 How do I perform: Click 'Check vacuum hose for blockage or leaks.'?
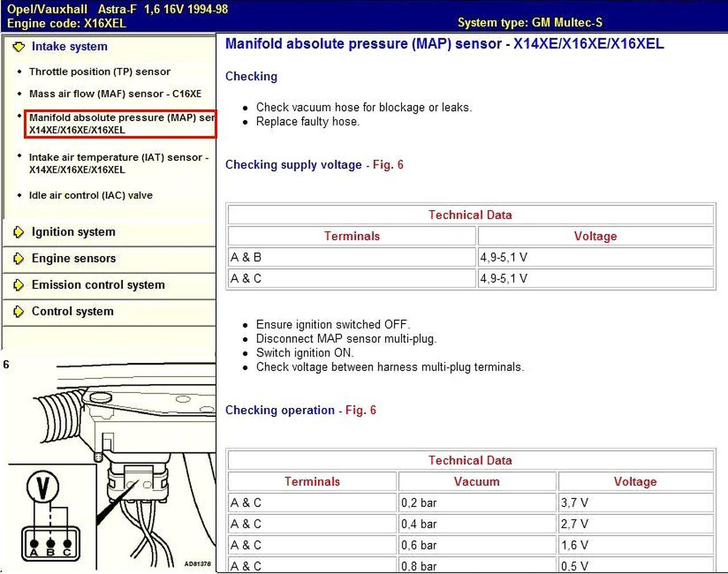pos(364,108)
